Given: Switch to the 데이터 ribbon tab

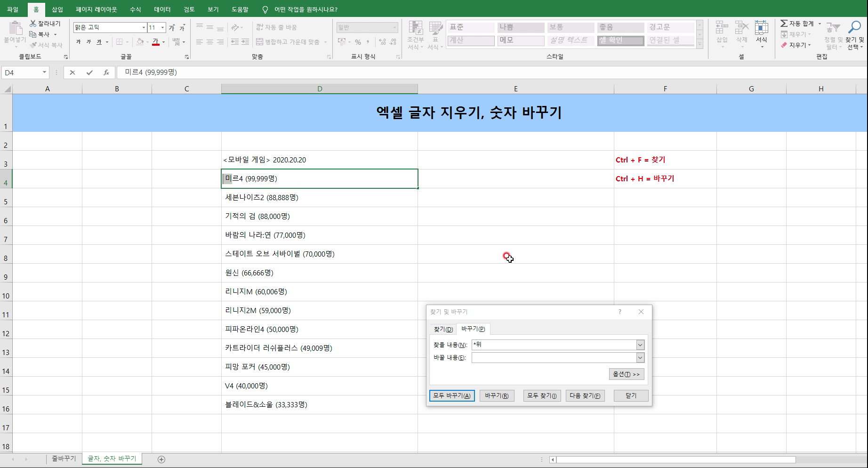Looking at the screenshot, I should [162, 9].
